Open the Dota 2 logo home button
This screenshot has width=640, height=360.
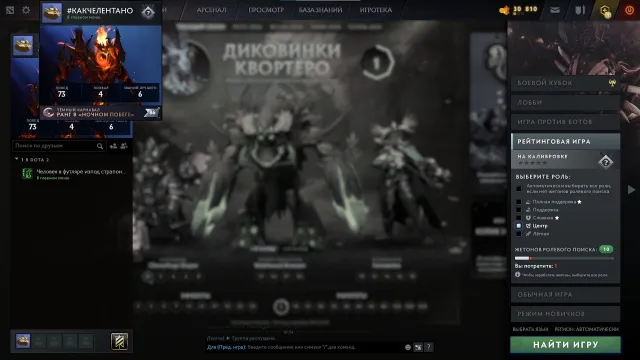(x=10, y=10)
